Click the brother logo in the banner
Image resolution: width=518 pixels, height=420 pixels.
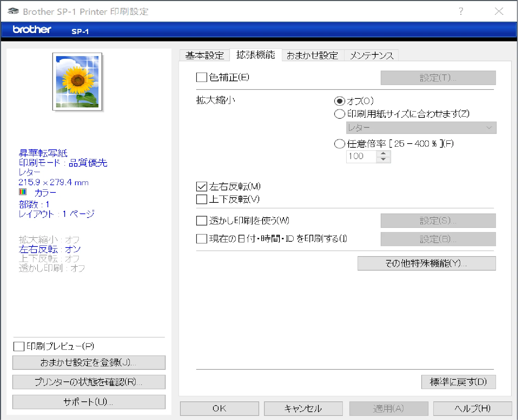click(32, 30)
